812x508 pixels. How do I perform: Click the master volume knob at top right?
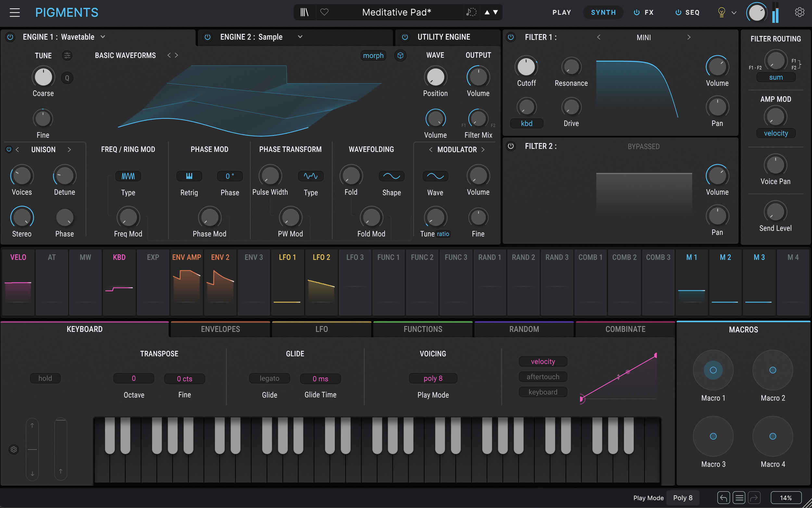pos(756,13)
